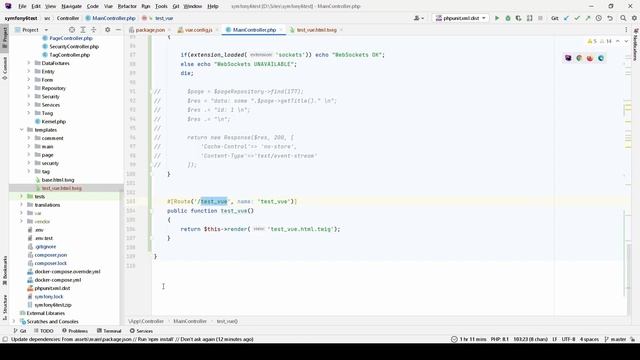Click the 4 spaces indent setting

589,339
